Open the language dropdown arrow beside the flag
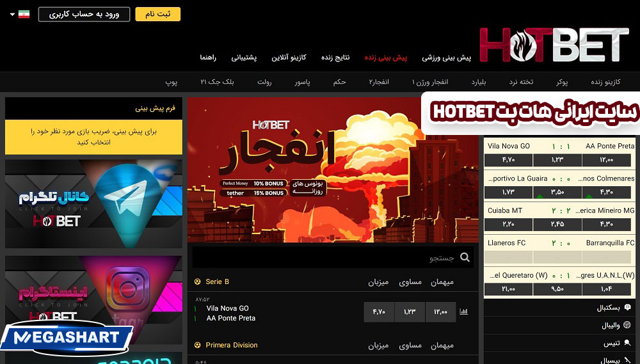Screen dimensions: 640x364 12,15
